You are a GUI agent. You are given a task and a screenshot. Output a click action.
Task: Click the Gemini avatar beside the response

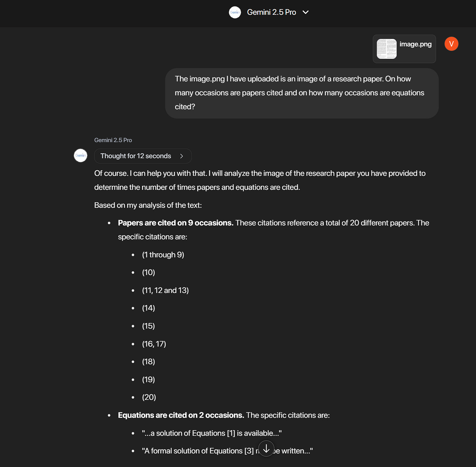tap(80, 156)
